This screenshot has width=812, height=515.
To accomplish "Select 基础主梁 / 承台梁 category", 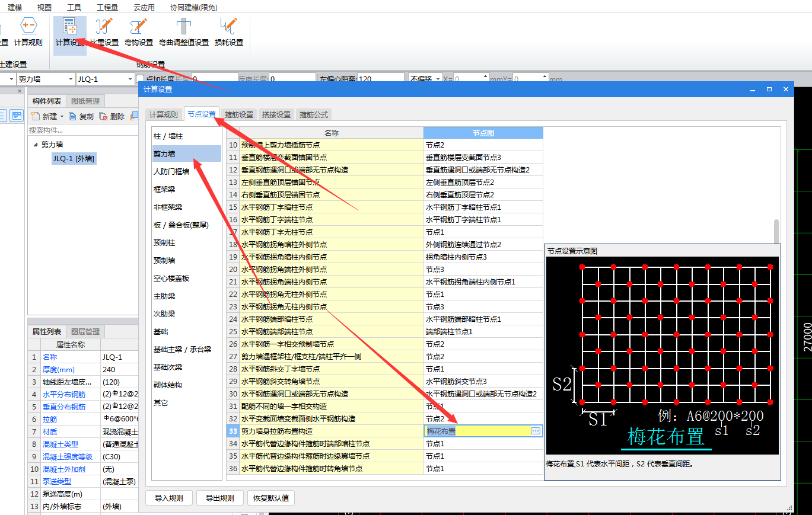I will [187, 349].
